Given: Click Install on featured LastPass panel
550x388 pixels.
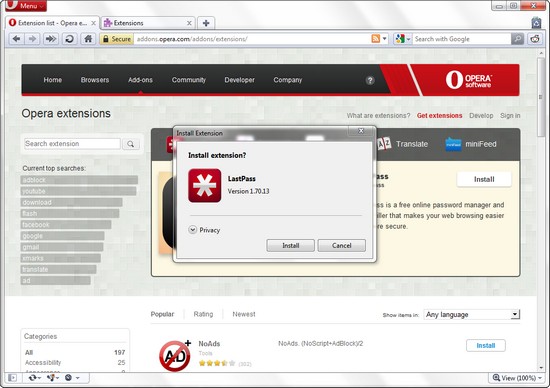Looking at the screenshot, I should [484, 179].
